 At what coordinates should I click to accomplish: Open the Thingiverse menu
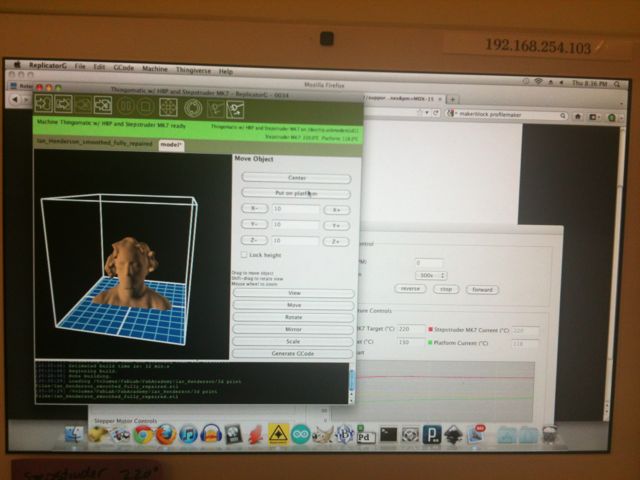193,70
